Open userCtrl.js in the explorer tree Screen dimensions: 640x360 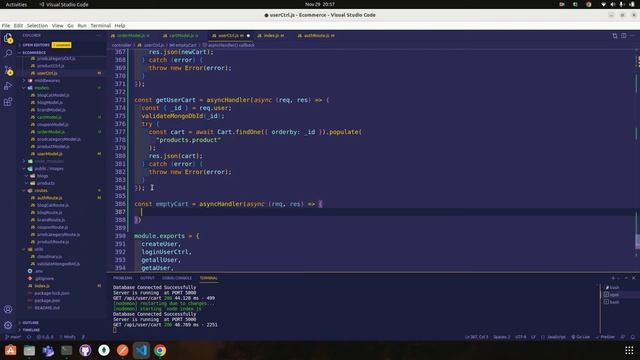tap(47, 73)
